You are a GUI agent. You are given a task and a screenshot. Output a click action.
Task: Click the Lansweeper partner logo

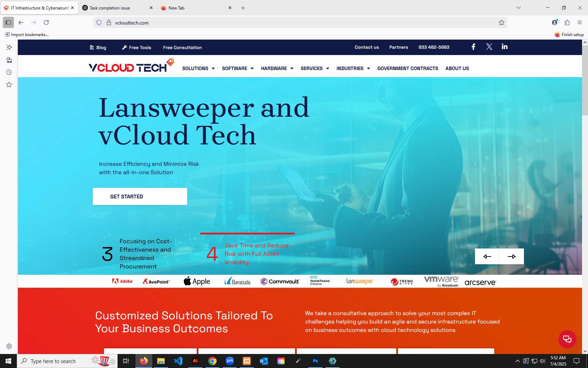[359, 281]
